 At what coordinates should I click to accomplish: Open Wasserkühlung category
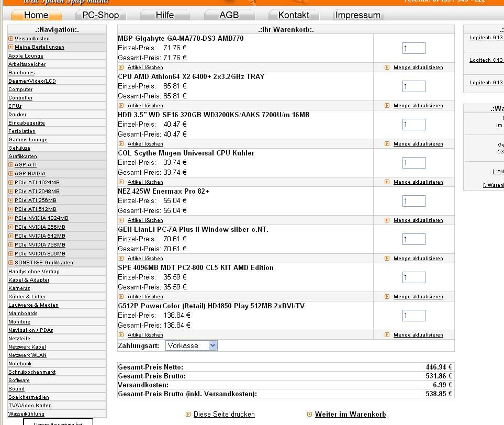pyautogui.click(x=26, y=414)
